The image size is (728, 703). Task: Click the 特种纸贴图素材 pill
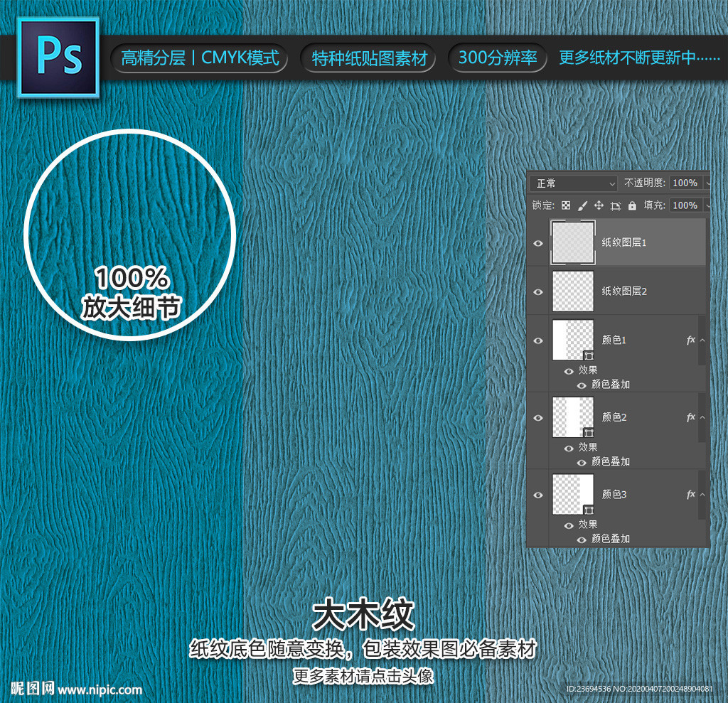[x=369, y=58]
